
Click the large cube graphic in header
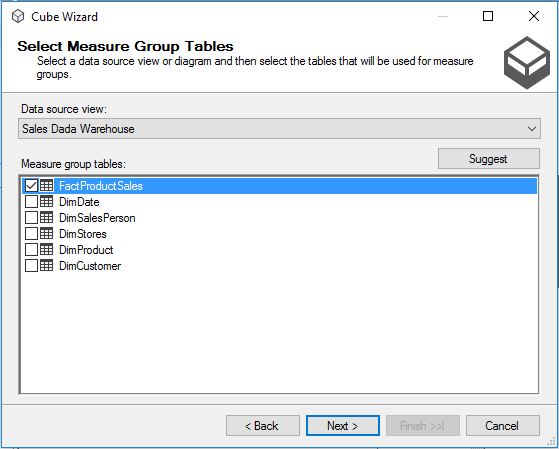527,63
